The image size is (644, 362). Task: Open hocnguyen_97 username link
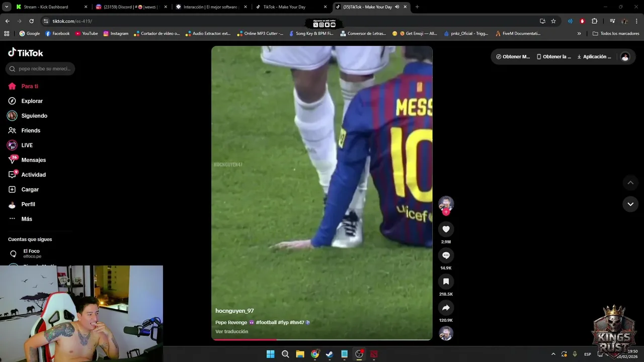(234, 311)
